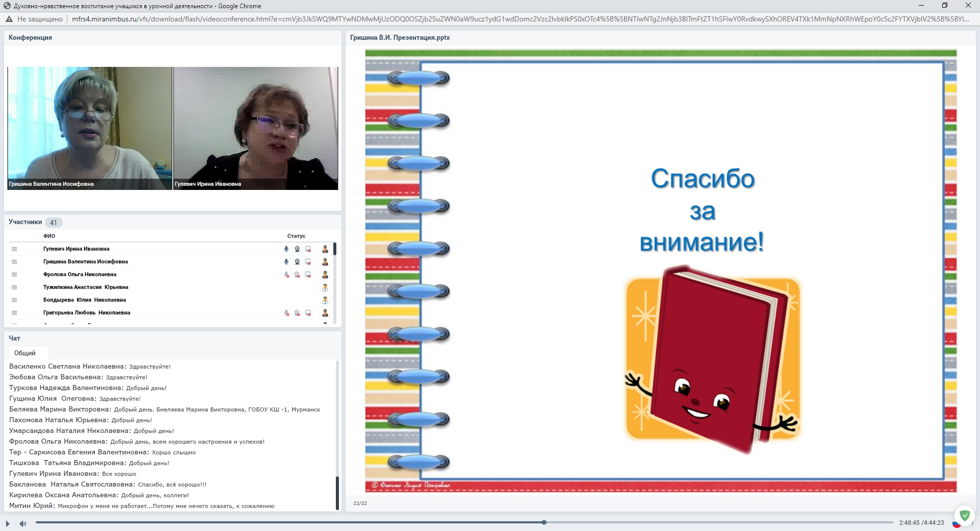Click chat message from Василенко Светлана Николаевна

coord(90,367)
